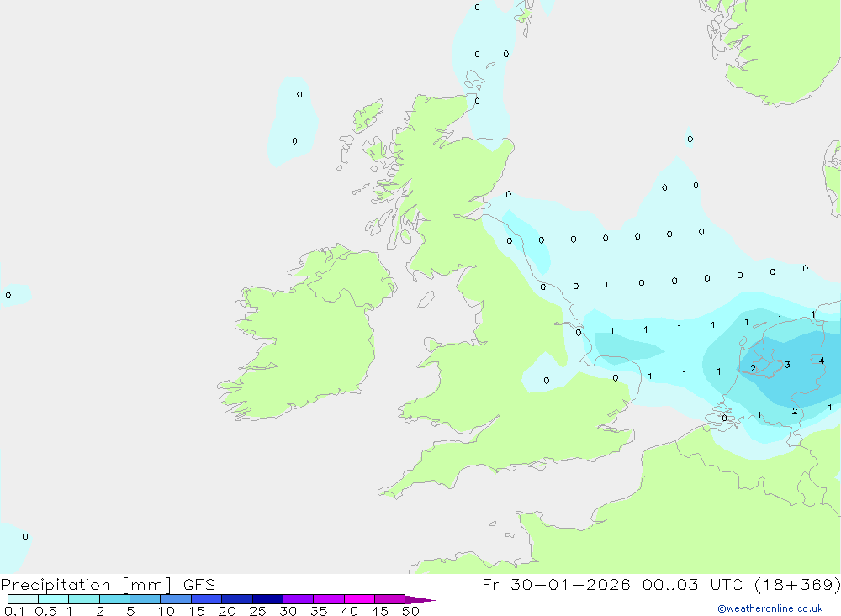This screenshot has width=841, height=616.
Task: Click the "35" legend scale label
Action: [x=319, y=611]
